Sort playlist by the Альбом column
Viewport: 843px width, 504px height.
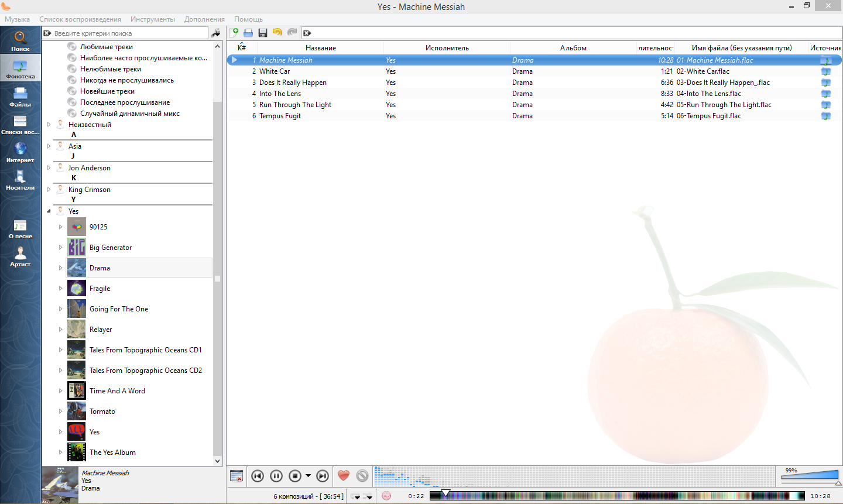pyautogui.click(x=573, y=48)
